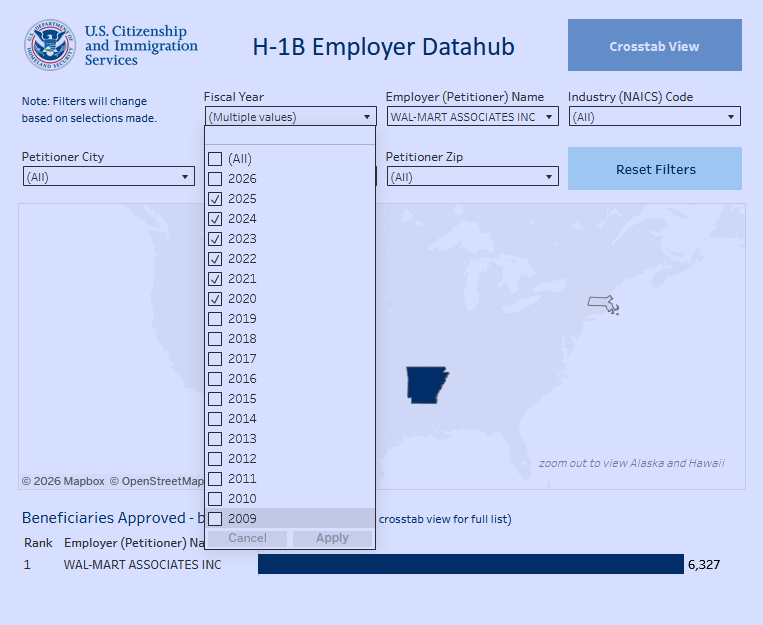Select WAL-MART ASSOCIATES INC row label

point(142,565)
